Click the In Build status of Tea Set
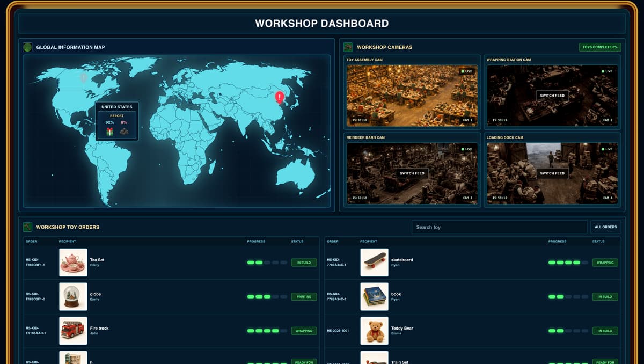This screenshot has width=644, height=364. pyautogui.click(x=304, y=263)
